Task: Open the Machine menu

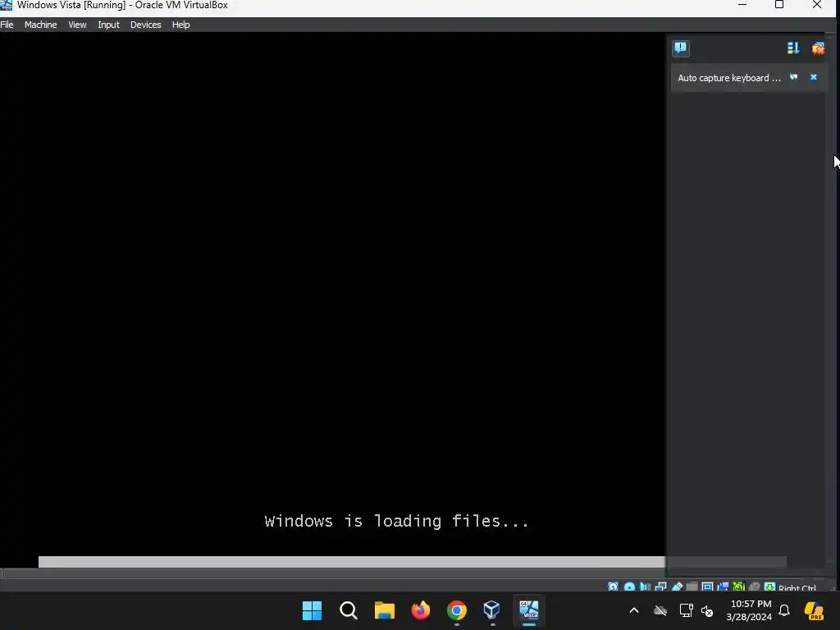Action: [41, 25]
